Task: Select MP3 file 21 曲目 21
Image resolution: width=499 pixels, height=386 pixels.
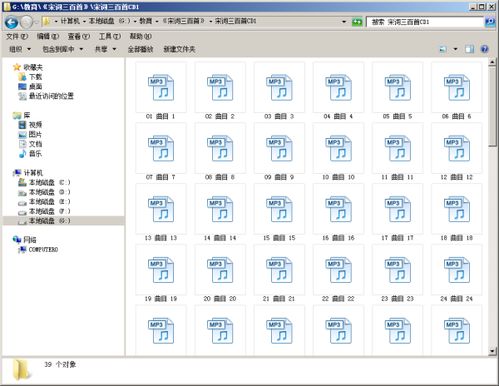Action: click(279, 273)
